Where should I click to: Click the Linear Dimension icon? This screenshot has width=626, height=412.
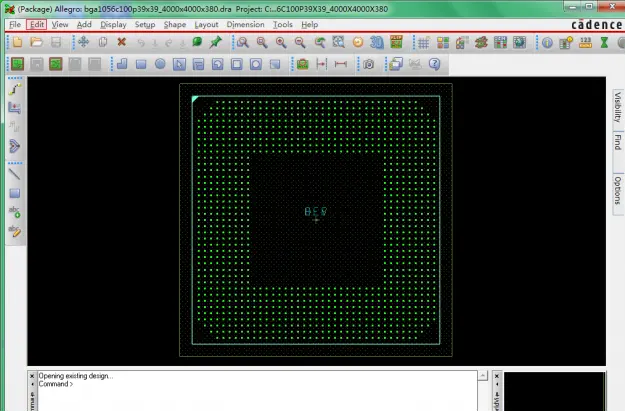[x=341, y=64]
